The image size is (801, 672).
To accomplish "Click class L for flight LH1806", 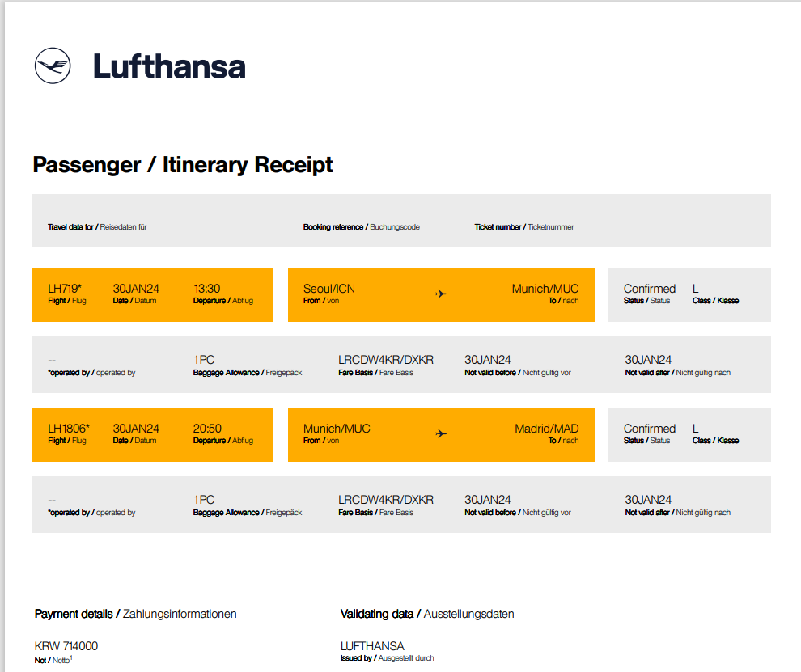I will click(695, 429).
